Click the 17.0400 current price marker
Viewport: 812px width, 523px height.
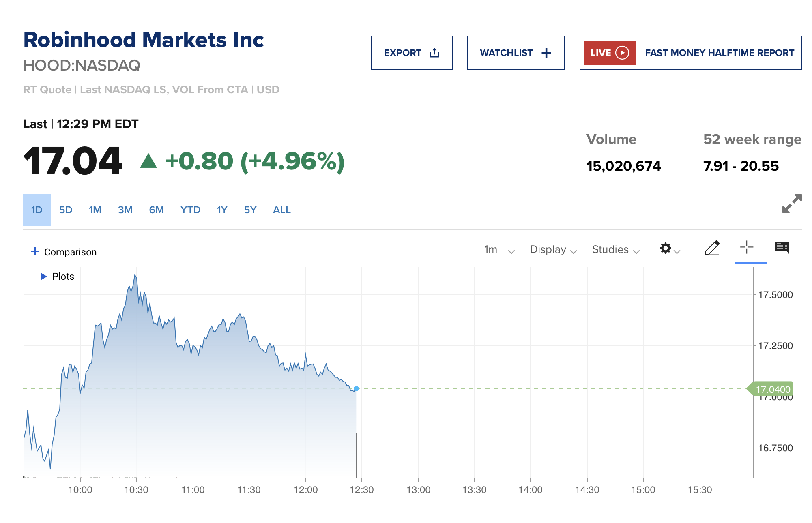[772, 389]
